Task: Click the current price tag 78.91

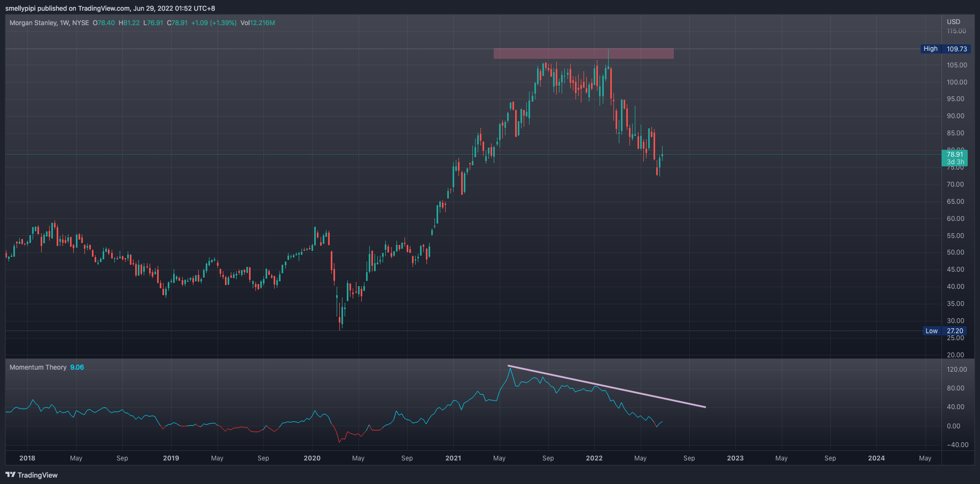Action: click(x=954, y=158)
